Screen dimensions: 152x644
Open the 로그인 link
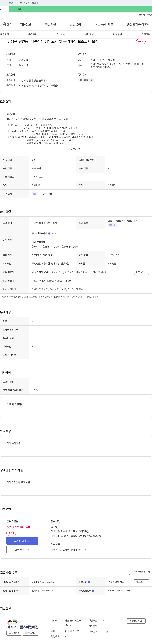coord(142,15)
